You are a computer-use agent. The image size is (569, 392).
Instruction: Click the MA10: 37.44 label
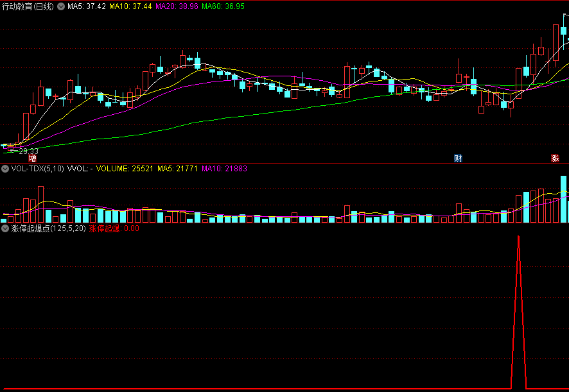point(130,6)
